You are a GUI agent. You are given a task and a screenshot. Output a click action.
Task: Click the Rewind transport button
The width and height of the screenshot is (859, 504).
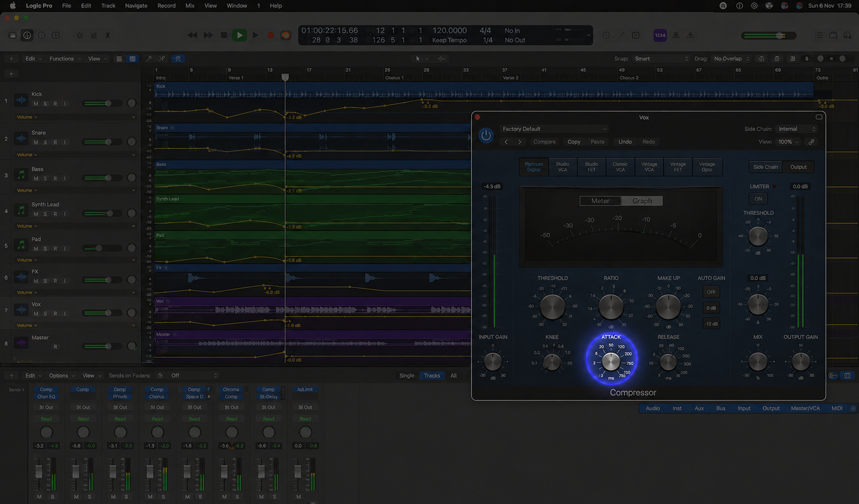[x=193, y=35]
